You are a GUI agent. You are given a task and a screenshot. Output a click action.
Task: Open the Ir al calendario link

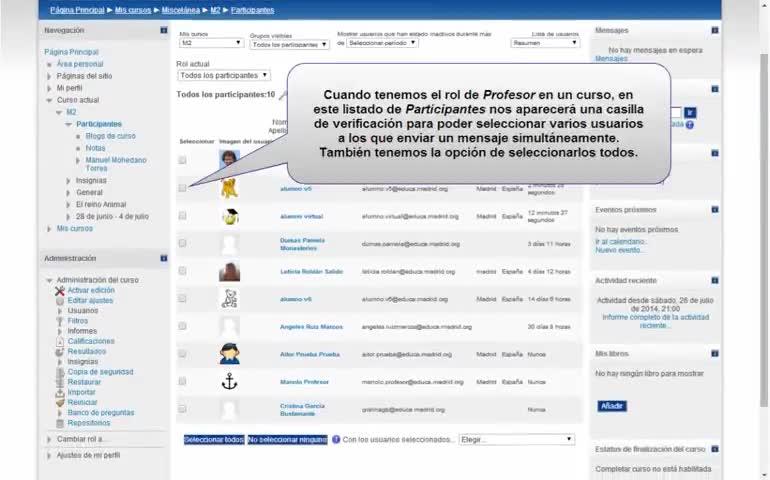tap(621, 242)
